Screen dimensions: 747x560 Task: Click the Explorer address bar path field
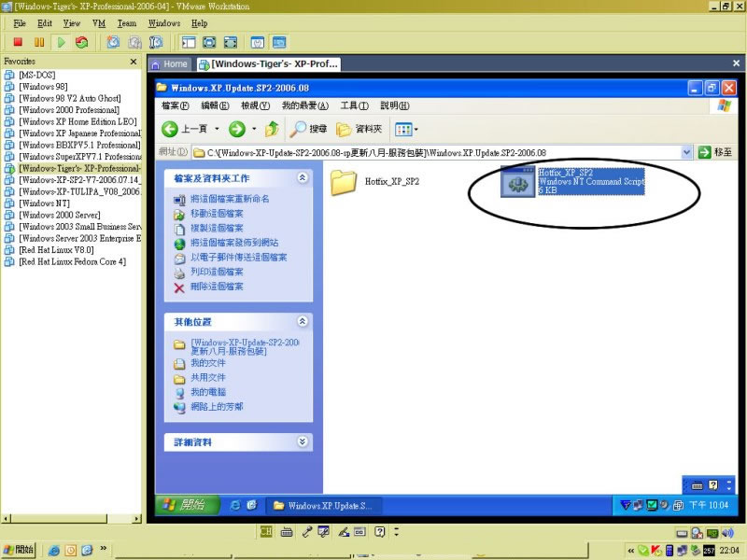(436, 152)
